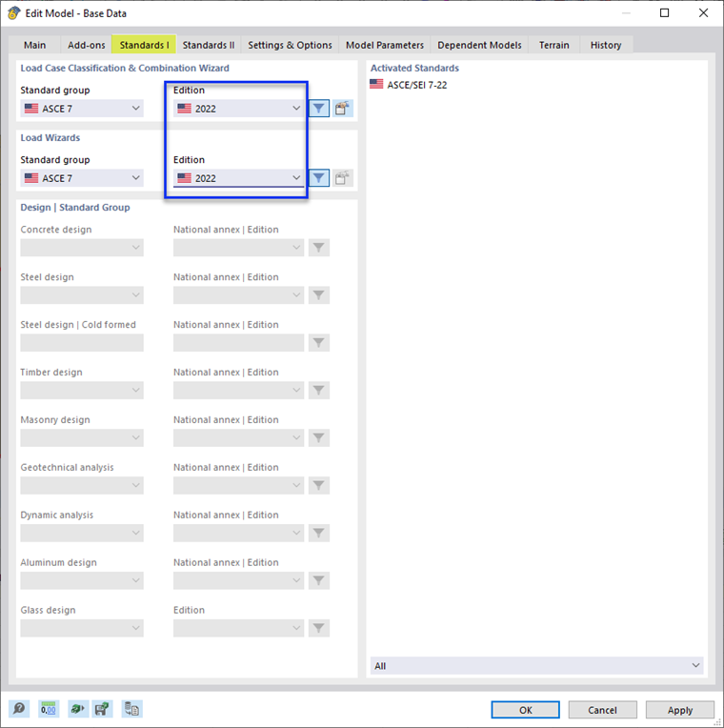Open the units and decimal places icon
724x728 pixels.
(x=49, y=709)
